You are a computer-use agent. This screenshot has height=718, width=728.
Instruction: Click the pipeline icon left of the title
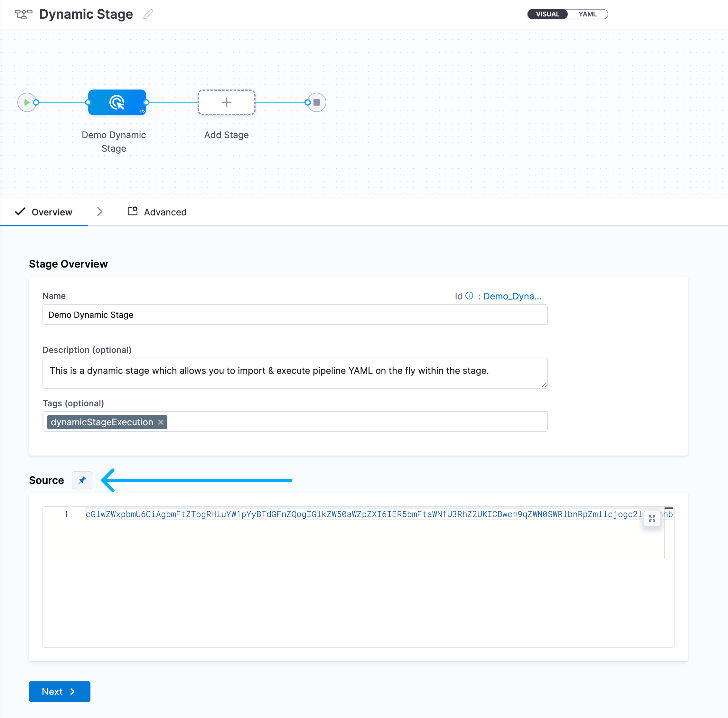[24, 14]
